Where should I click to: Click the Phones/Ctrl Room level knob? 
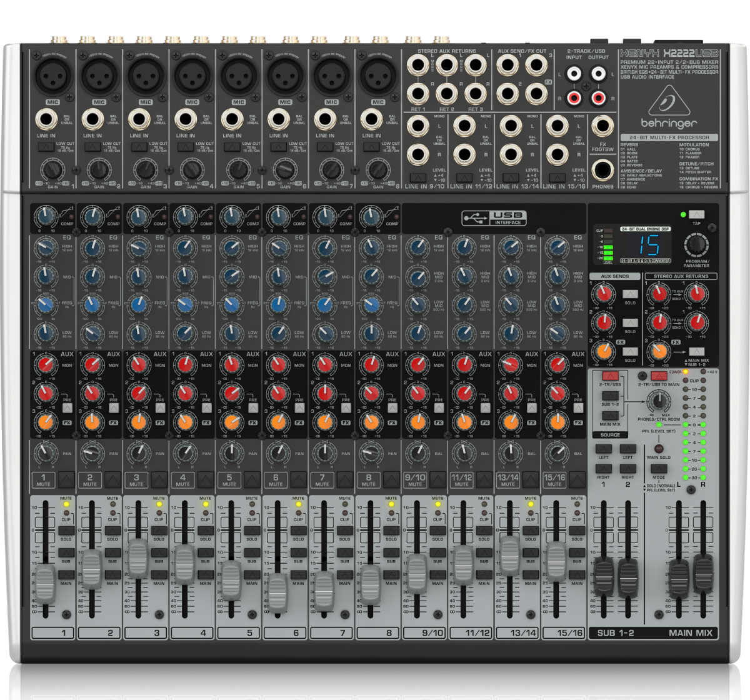[658, 401]
